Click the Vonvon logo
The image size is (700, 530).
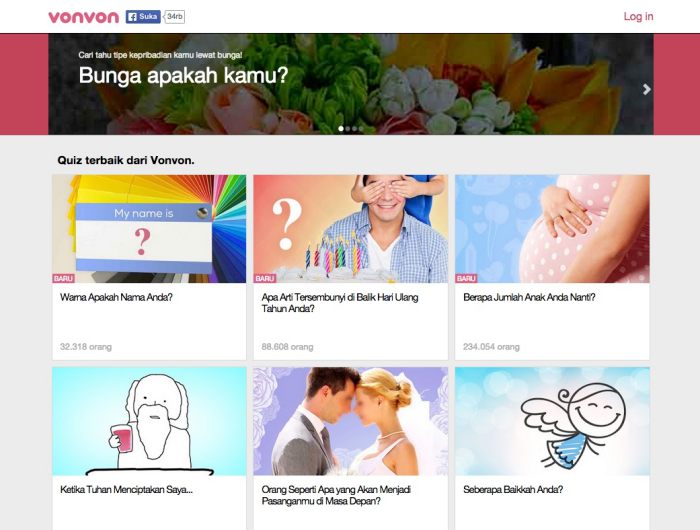tap(83, 17)
